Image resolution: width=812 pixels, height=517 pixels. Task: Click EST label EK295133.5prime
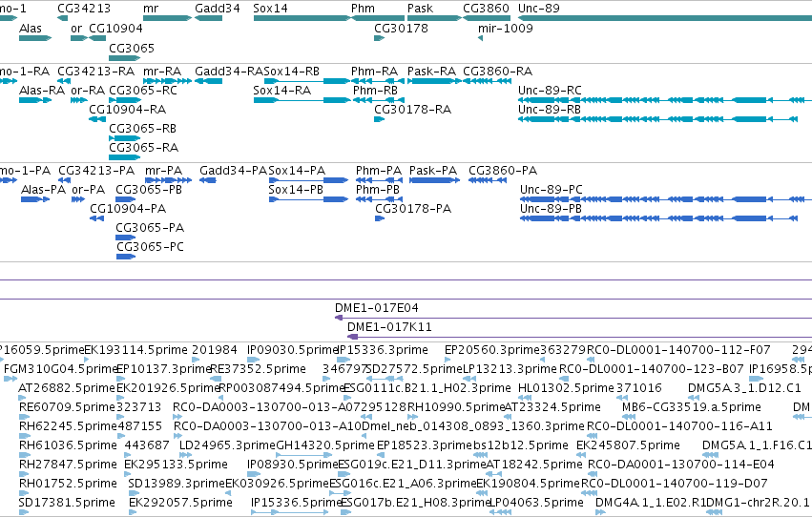pos(177,465)
